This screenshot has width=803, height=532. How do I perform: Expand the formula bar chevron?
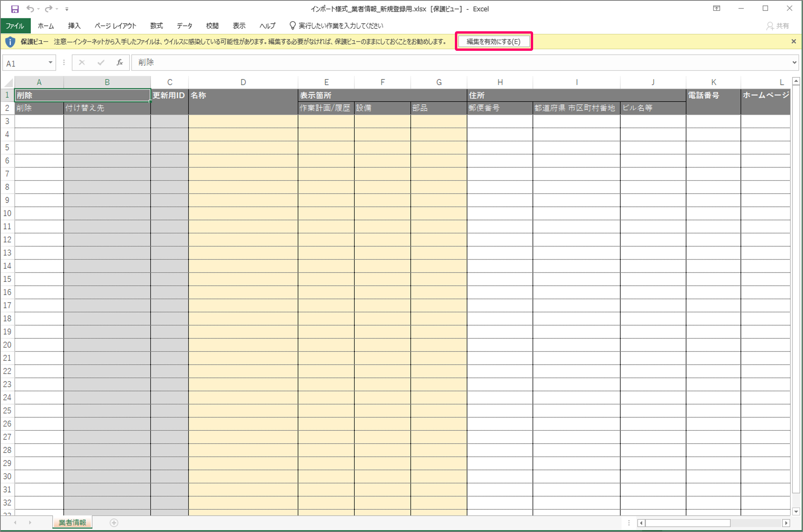pyautogui.click(x=794, y=63)
